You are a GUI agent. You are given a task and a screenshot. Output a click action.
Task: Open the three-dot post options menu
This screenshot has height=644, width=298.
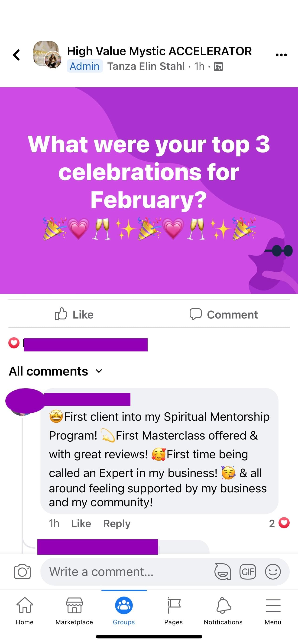coord(281,55)
